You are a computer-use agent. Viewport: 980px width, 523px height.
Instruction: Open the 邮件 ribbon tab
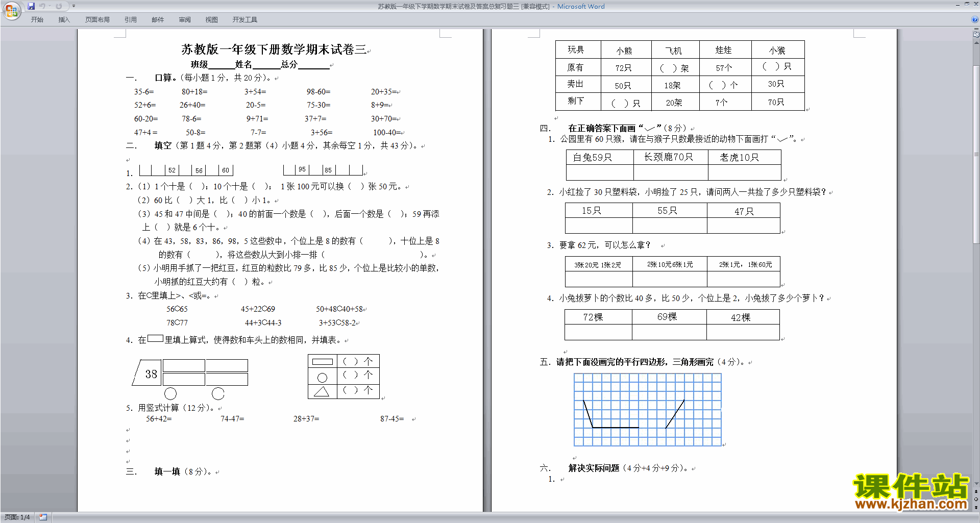pyautogui.click(x=158, y=20)
